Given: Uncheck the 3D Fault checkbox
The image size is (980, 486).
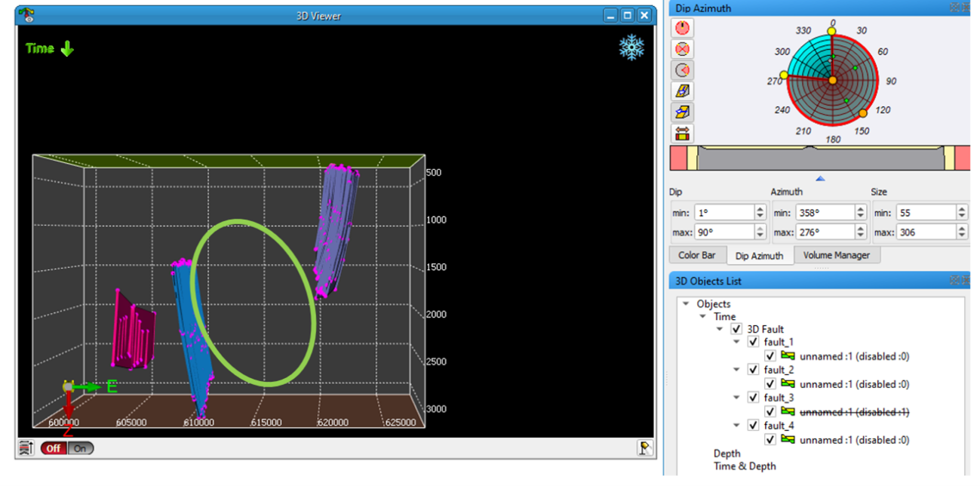Looking at the screenshot, I should (x=737, y=329).
